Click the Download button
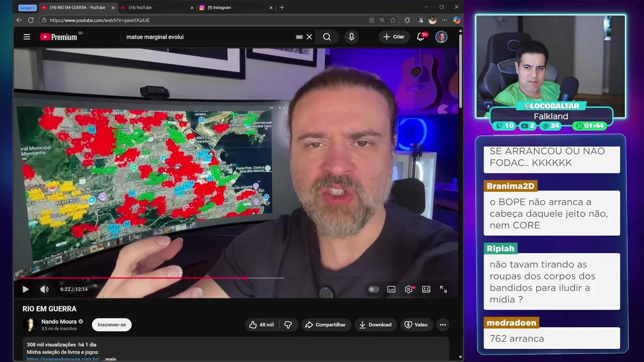 375,325
